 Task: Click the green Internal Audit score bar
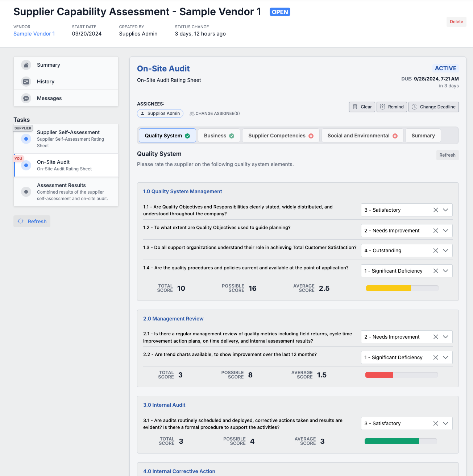(x=401, y=441)
